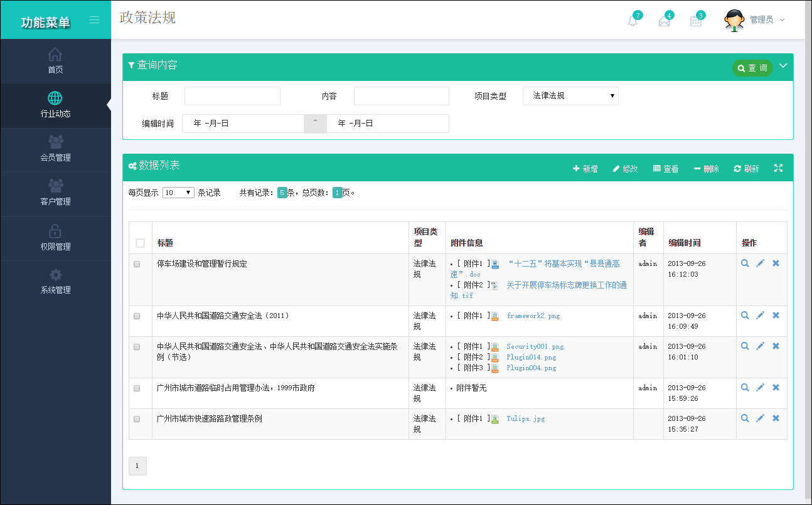The width and height of the screenshot is (812, 505).
Task: Delete the 广州市城市快速路路政管理条例 row
Action: (x=776, y=418)
